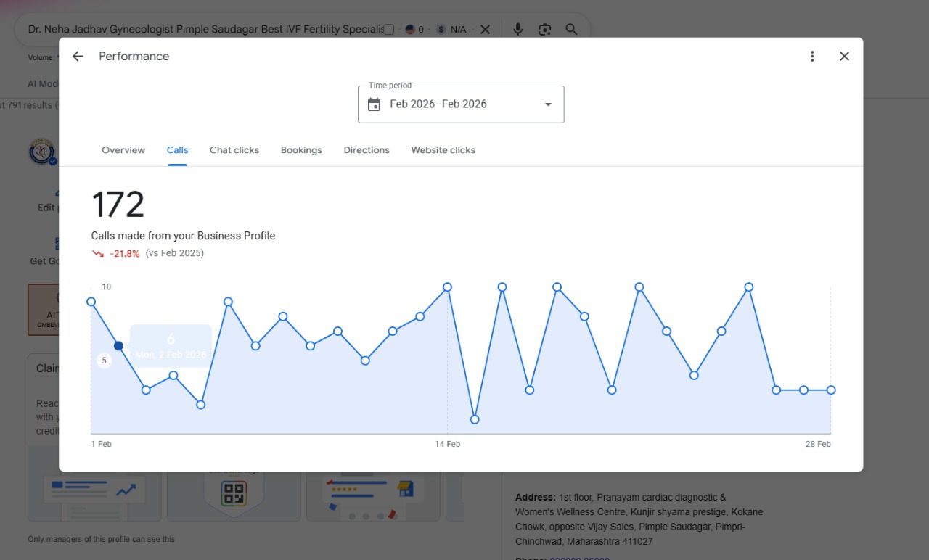Click the calendar icon in Time period
The height and width of the screenshot is (560, 929).
[374, 104]
